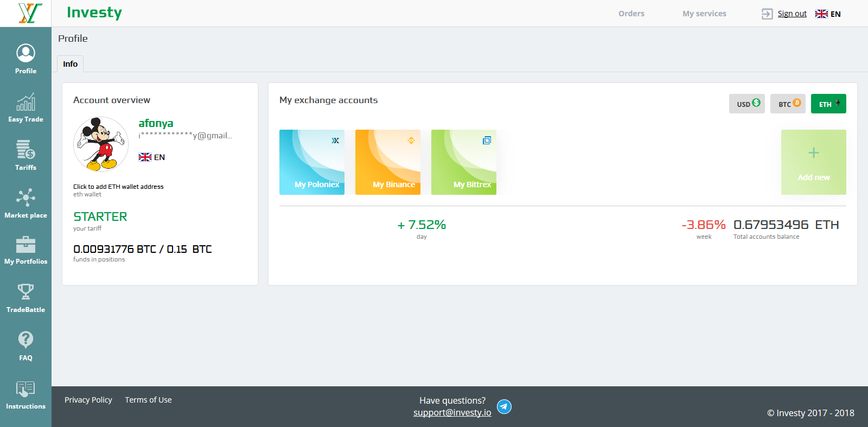Select ETH as balance currency
Viewport: 868px width, 427px height.
(x=828, y=104)
